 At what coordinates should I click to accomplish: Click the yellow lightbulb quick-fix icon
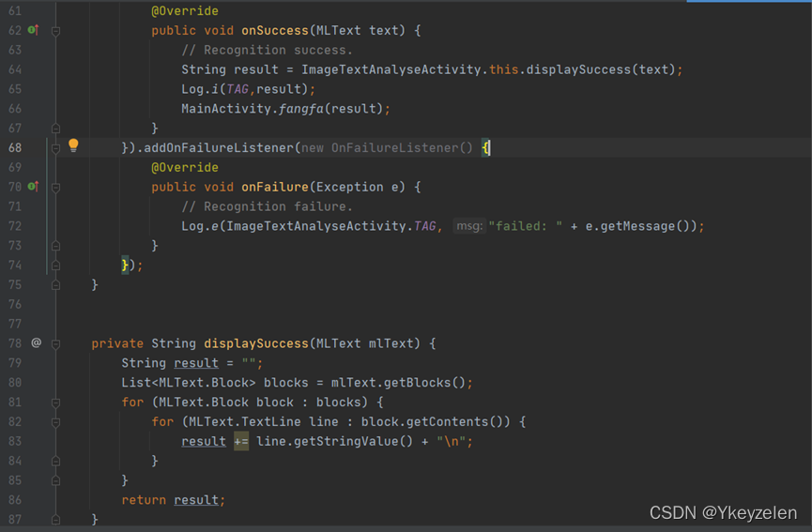click(x=73, y=146)
